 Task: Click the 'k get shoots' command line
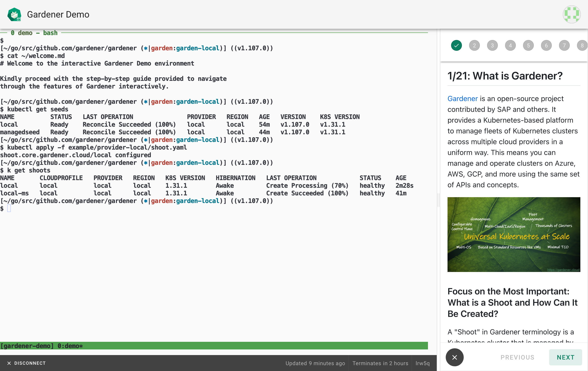25,170
